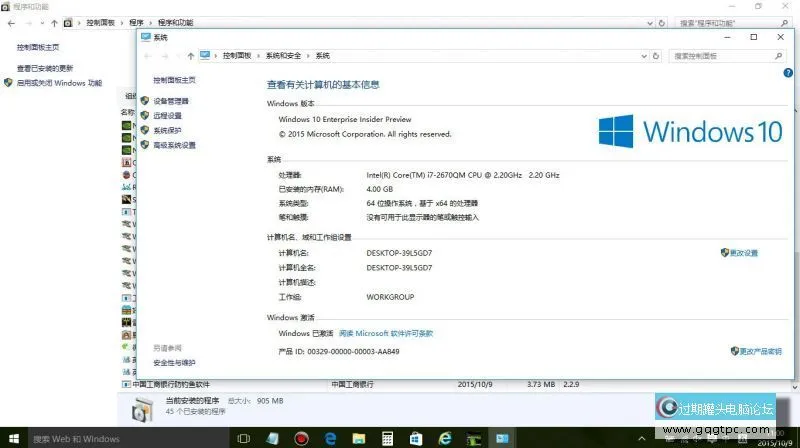Click the product ID 00329-00000-00003-AA849
This screenshot has width=800, height=448.
pyautogui.click(x=353, y=352)
